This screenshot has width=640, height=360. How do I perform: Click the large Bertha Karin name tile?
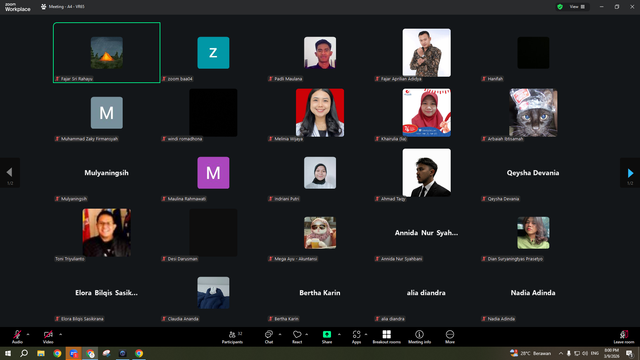point(320,293)
